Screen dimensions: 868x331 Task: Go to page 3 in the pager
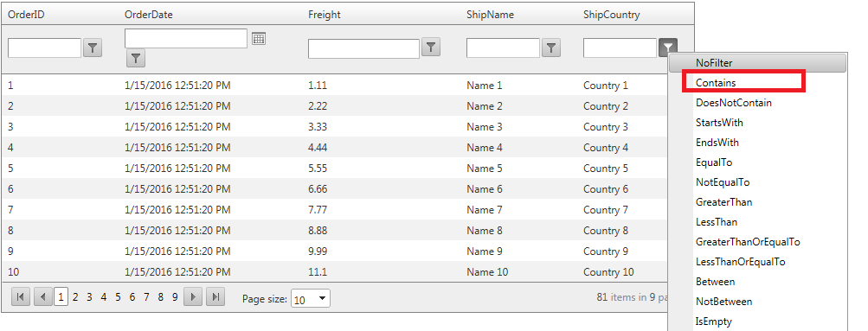click(x=89, y=297)
